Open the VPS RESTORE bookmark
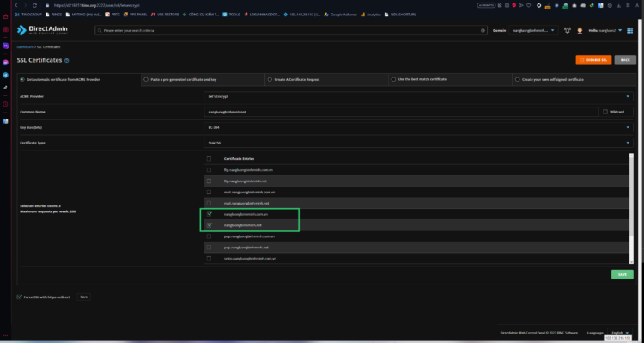Image resolution: width=644 pixels, height=343 pixels. coord(165,14)
